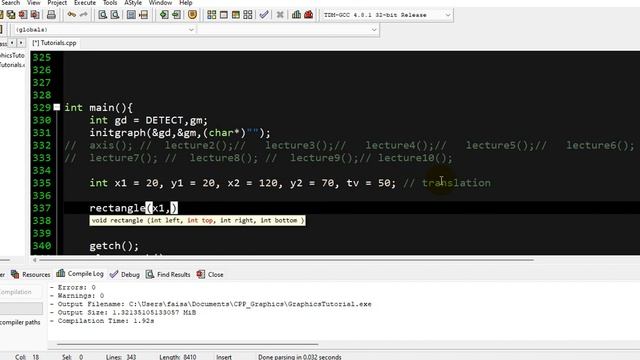Click the Replace magnifier toolbar icon
The width and height of the screenshot is (640, 360).
(x=115, y=15)
